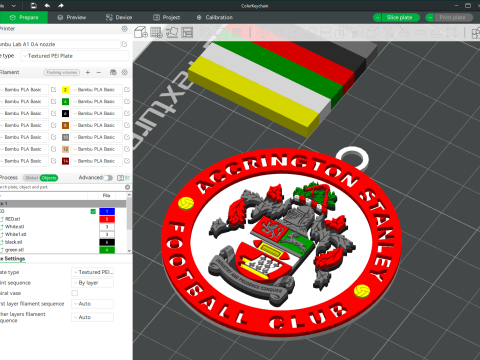This screenshot has width=480, height=360.
Task: Edit preset of filament 2 slot
Action: (127, 90)
